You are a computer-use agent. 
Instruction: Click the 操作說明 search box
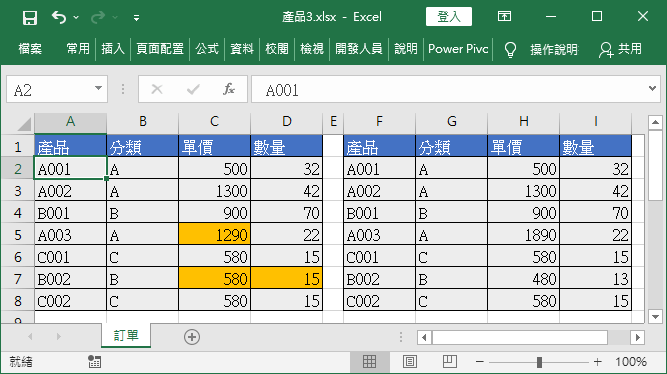(x=554, y=50)
